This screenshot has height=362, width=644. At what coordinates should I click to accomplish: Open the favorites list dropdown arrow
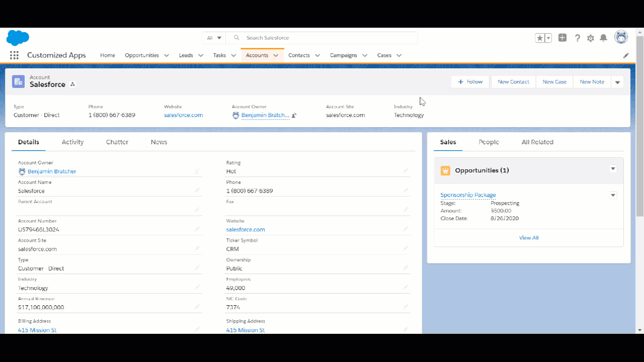tap(548, 38)
